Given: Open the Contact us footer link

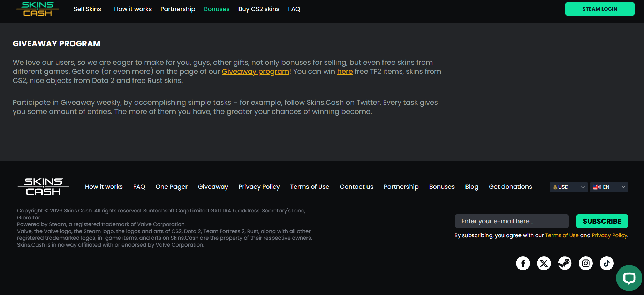Looking at the screenshot, I should pyautogui.click(x=357, y=187).
